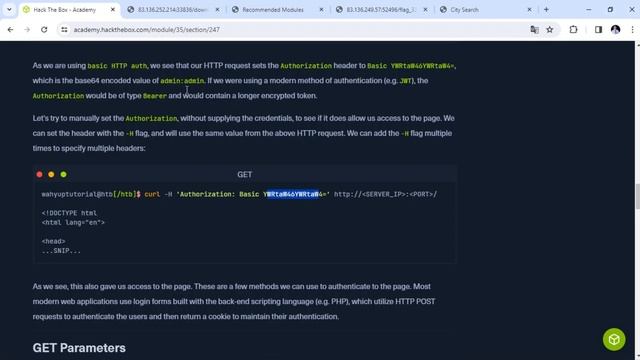Viewport: 640px width, 360px height.
Task: Minimize the browser window
Action: click(589, 9)
